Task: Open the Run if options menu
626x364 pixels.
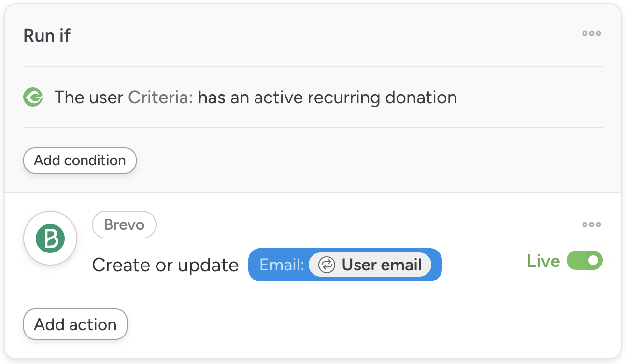Action: tap(591, 34)
